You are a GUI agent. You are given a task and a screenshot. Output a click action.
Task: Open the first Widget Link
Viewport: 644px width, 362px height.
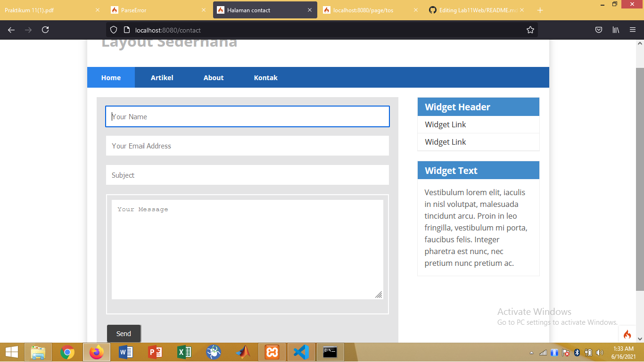point(445,124)
